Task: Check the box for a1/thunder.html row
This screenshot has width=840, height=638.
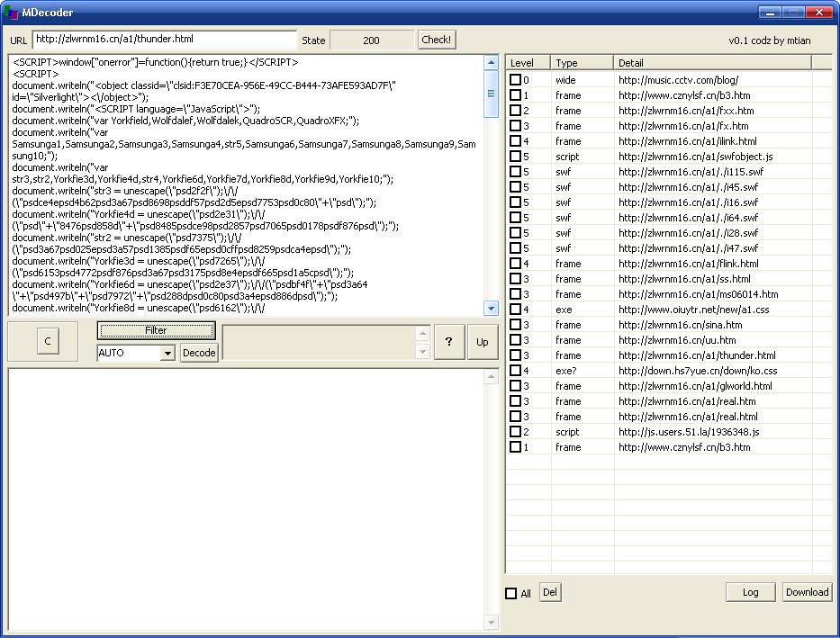Action: (x=515, y=355)
